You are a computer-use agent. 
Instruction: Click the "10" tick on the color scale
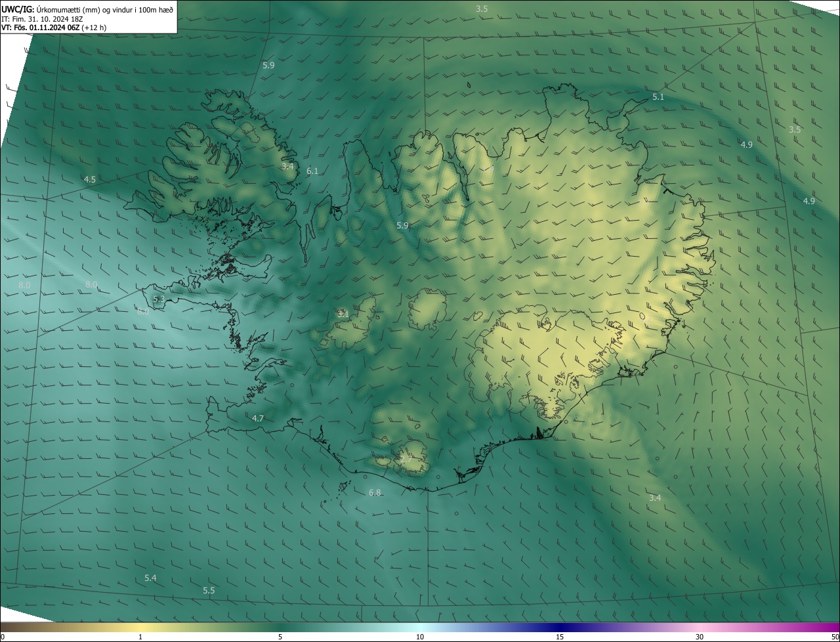(x=420, y=637)
